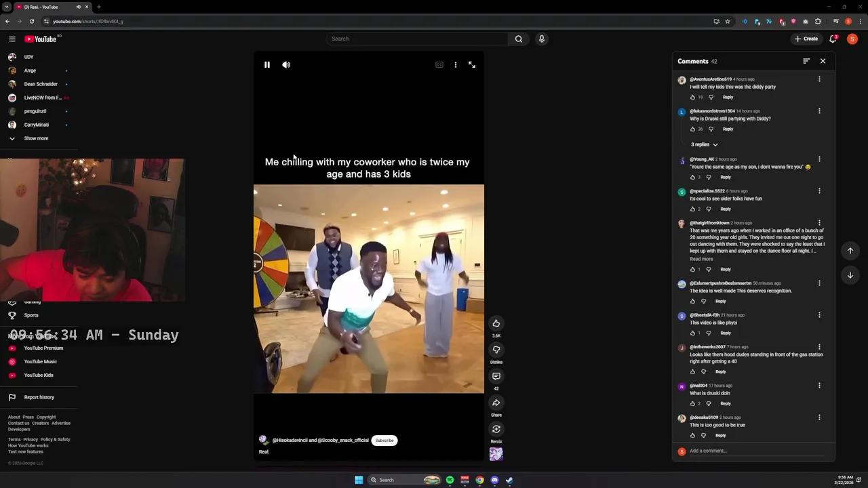Open options menu for desaku5109's comment
868x488 pixels.
click(819, 418)
